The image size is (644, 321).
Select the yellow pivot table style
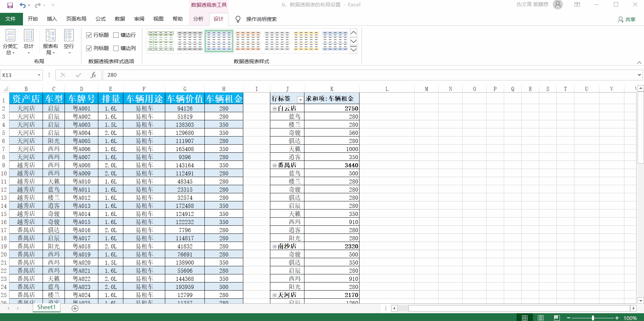(x=306, y=41)
